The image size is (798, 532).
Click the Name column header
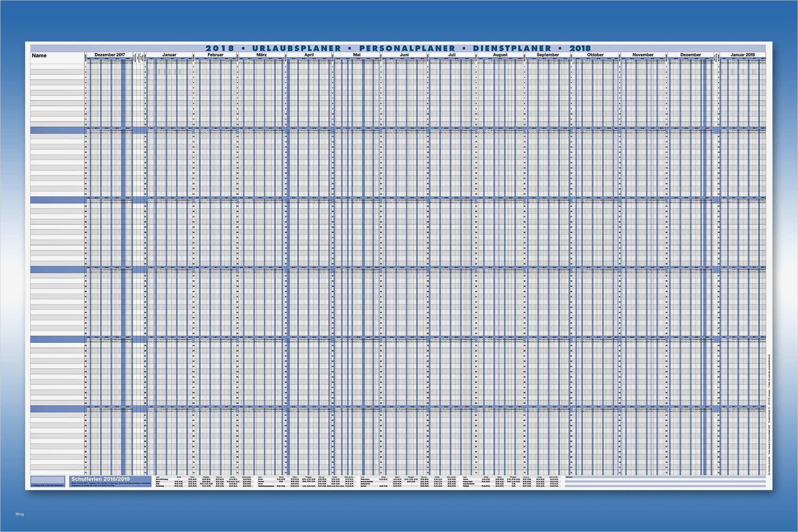[x=39, y=55]
